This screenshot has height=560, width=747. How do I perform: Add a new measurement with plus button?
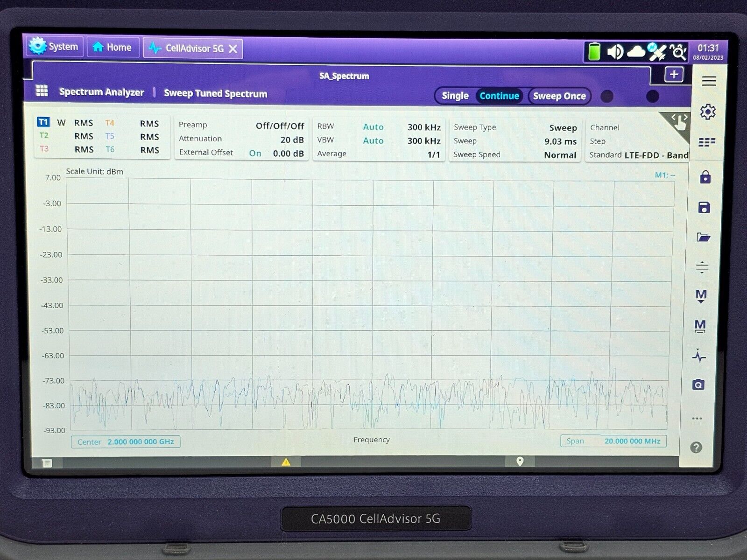(674, 75)
